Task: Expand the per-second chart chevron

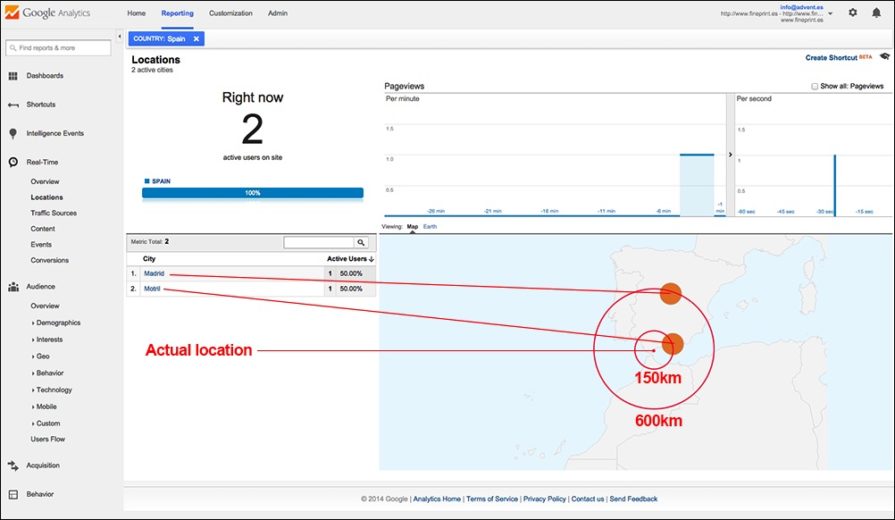Action: click(x=730, y=155)
